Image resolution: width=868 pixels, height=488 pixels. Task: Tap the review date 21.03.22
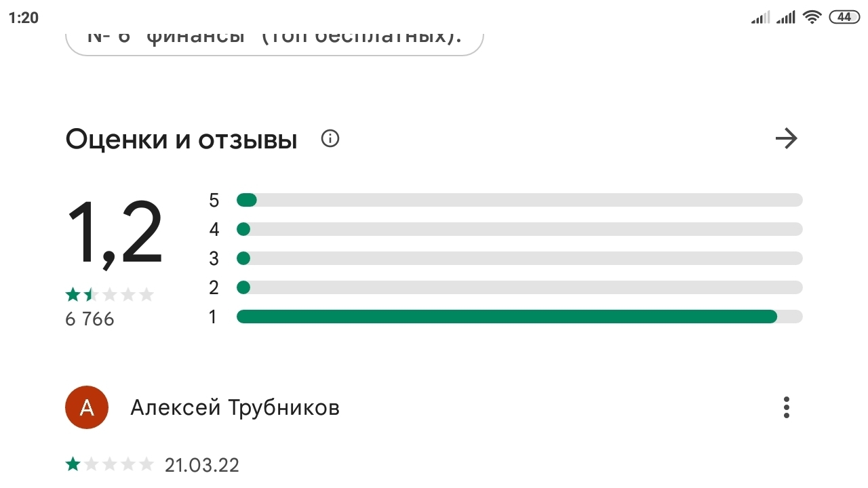pyautogui.click(x=201, y=466)
